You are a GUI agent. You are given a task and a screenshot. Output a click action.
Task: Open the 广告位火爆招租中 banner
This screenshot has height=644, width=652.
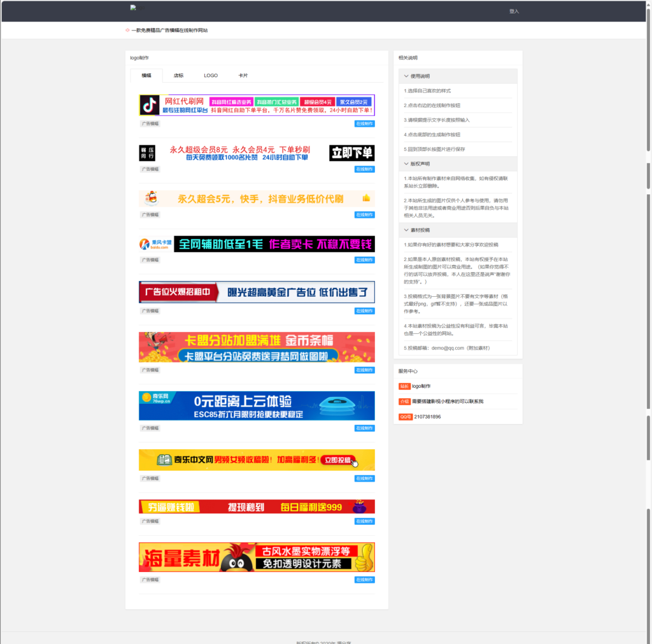point(257,292)
